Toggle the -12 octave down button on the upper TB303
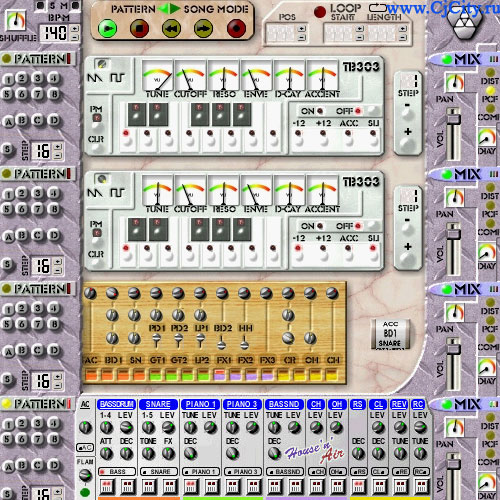The width and height of the screenshot is (500, 500). (298, 140)
